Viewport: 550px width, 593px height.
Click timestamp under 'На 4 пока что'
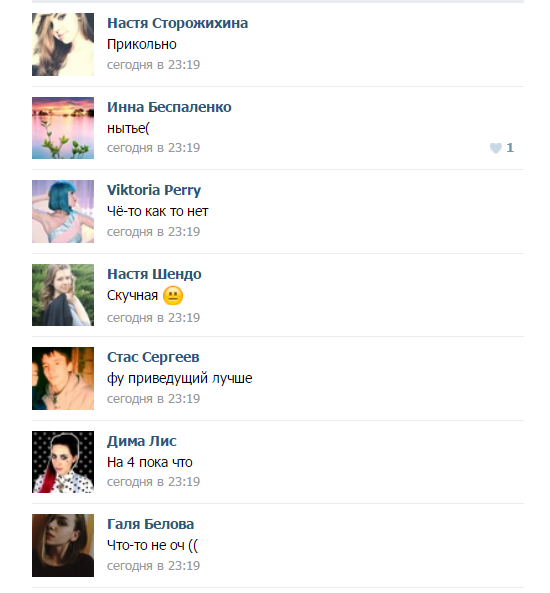[x=153, y=482]
